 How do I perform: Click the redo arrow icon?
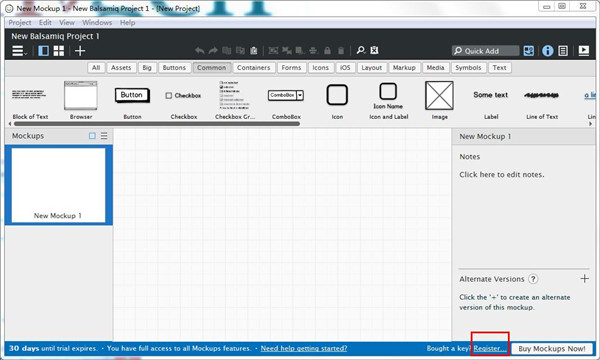click(x=213, y=50)
